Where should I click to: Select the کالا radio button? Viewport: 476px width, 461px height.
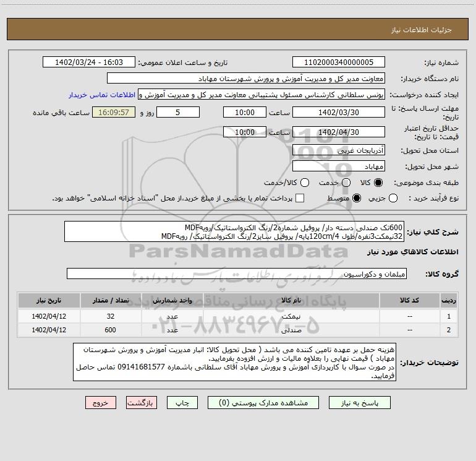click(x=378, y=183)
